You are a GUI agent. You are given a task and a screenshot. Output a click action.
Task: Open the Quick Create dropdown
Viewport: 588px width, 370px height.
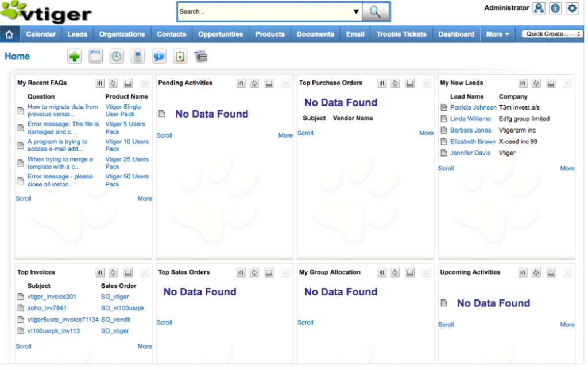pos(552,34)
